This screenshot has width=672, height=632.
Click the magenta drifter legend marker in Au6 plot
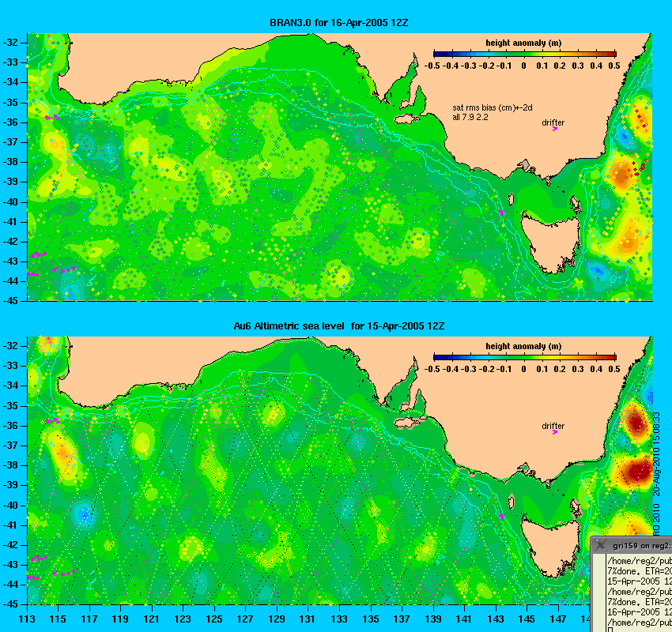tap(554, 432)
